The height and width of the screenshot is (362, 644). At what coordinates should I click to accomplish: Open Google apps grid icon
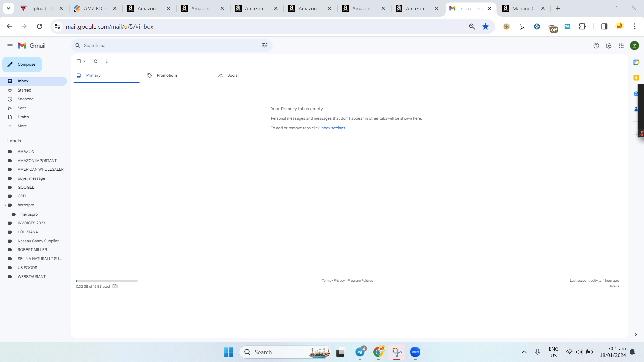[621, 46]
